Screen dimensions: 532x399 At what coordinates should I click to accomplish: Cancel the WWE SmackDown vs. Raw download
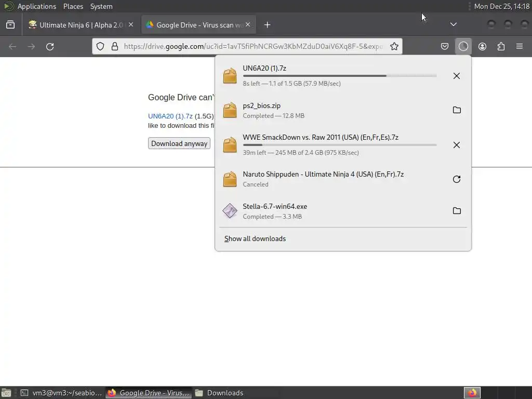pos(457,145)
